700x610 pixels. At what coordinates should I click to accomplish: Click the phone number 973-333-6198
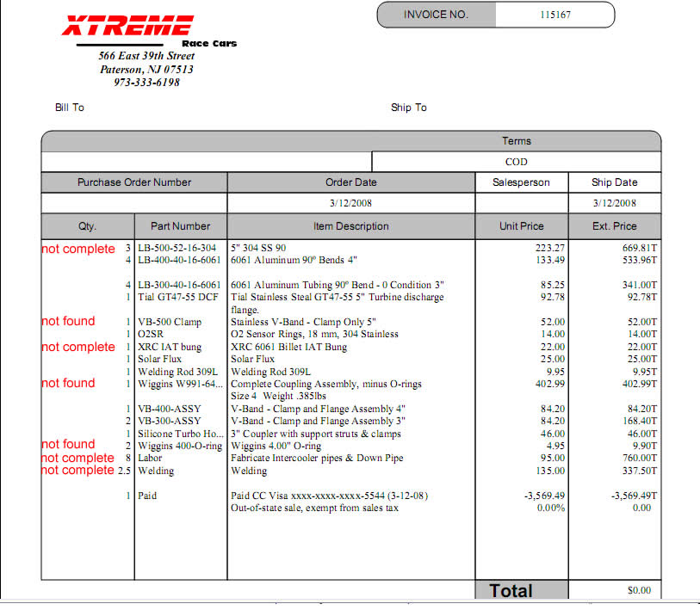146,83
